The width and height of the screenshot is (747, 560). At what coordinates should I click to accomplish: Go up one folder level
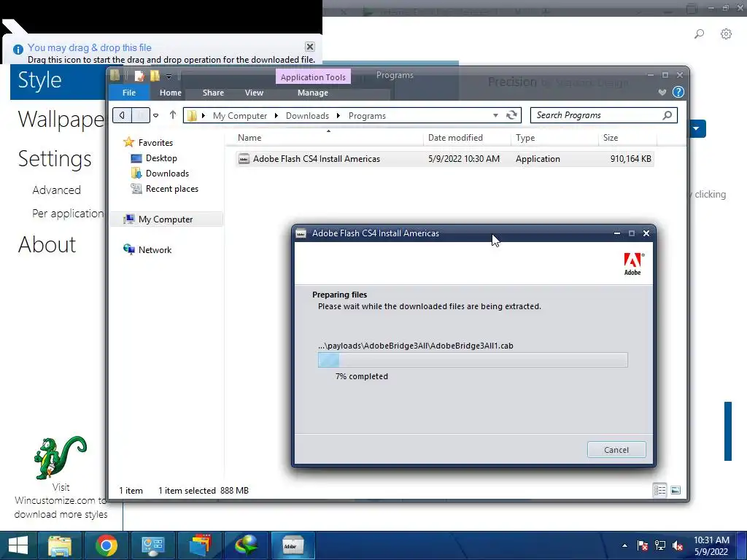click(172, 114)
